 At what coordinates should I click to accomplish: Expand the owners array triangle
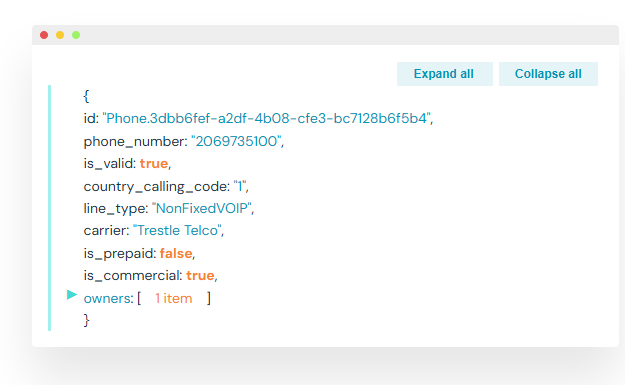(72, 295)
